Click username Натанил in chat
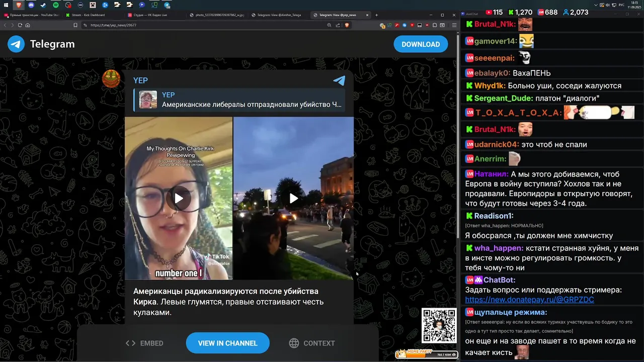Image resolution: width=644 pixels, height=362 pixels. pyautogui.click(x=491, y=174)
